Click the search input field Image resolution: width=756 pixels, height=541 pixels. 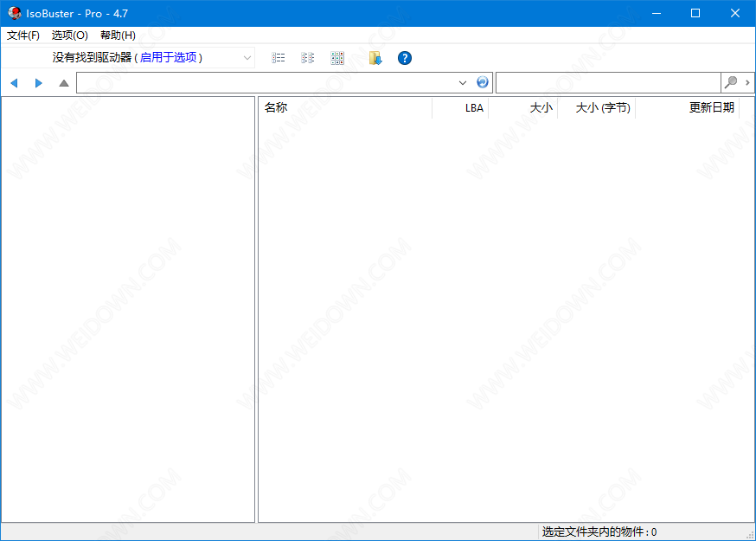tap(608, 82)
